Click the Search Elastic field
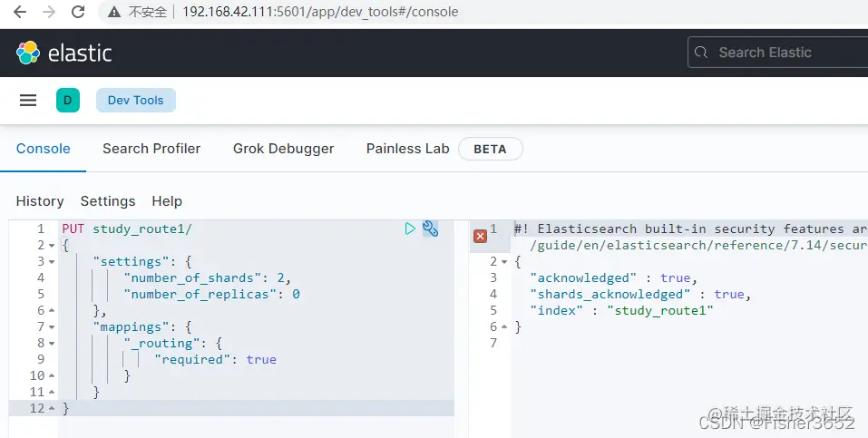The width and height of the screenshot is (868, 438). tap(778, 53)
